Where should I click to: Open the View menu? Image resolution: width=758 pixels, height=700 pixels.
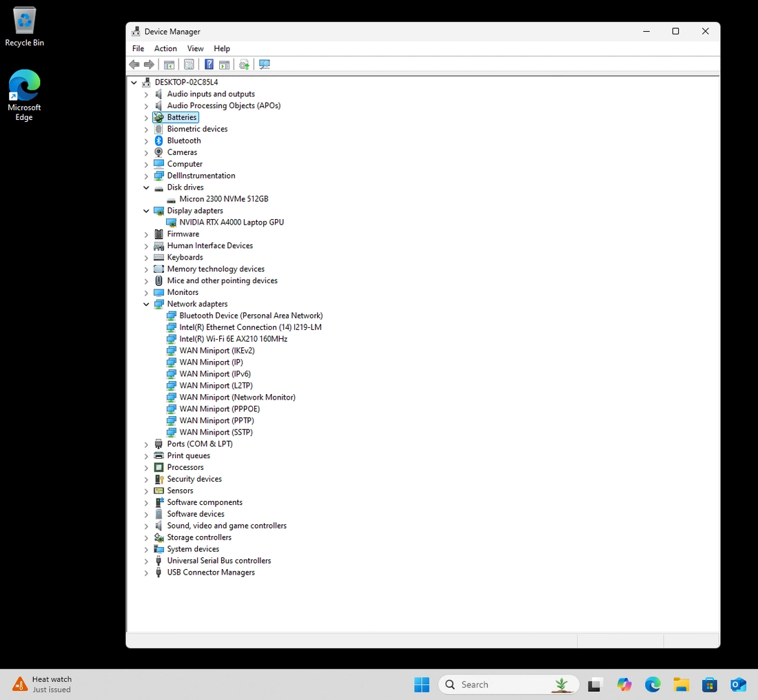click(x=195, y=48)
